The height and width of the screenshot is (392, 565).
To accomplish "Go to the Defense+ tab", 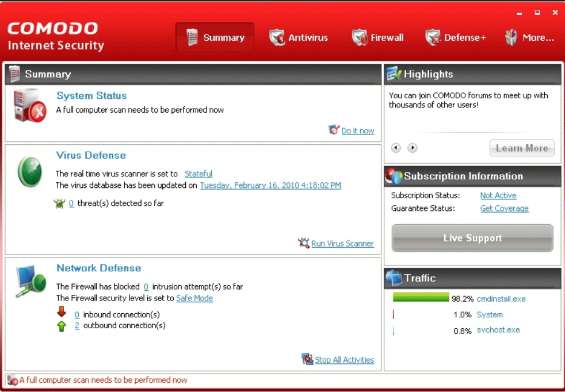I will (x=456, y=37).
